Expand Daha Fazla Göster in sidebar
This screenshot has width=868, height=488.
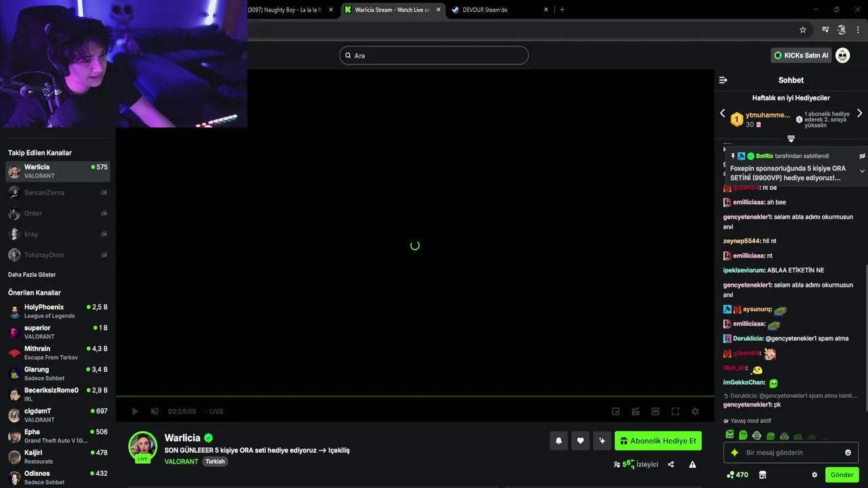tap(32, 274)
